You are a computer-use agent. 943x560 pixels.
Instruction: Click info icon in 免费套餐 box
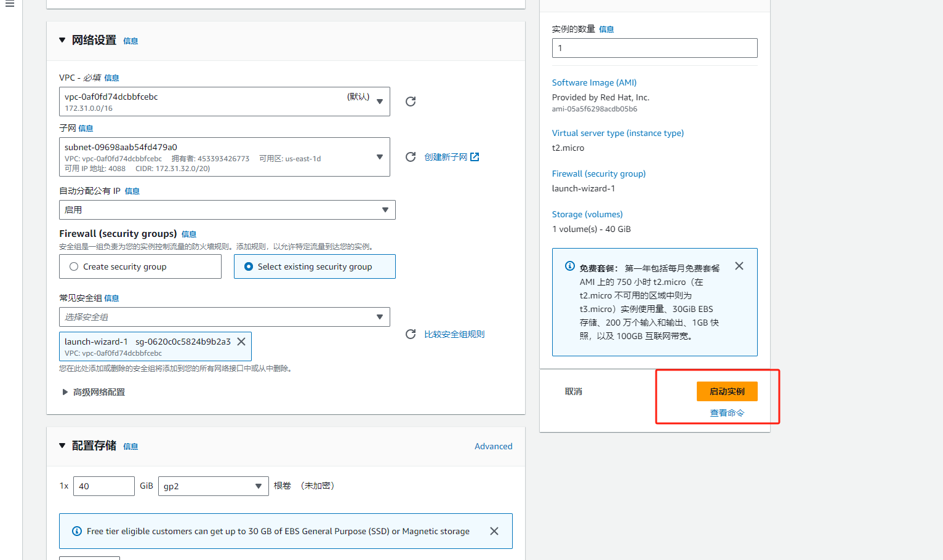[x=570, y=266]
